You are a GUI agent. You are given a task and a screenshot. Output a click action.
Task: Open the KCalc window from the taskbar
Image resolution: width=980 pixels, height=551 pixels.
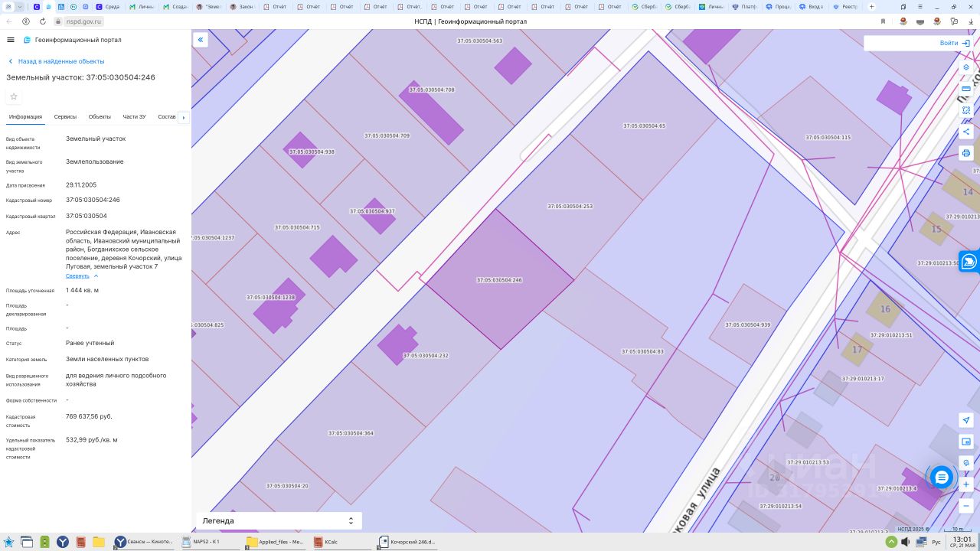tap(342, 542)
